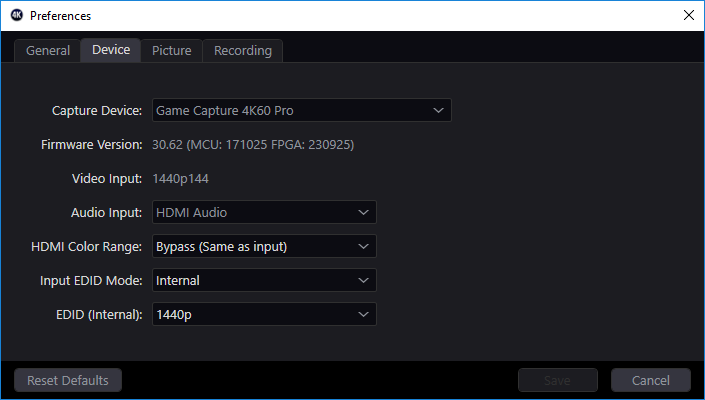Click the Capture Device label
Screen dimensions: 705x400
97,111
